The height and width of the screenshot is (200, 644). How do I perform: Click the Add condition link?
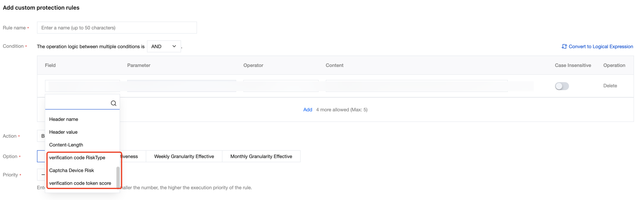(x=307, y=110)
